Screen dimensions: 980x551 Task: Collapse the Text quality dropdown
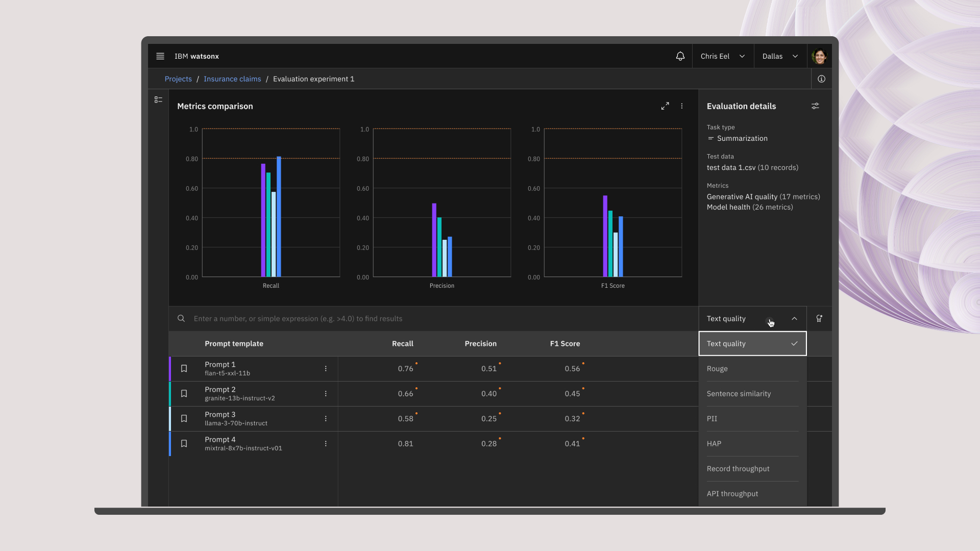[752, 319]
